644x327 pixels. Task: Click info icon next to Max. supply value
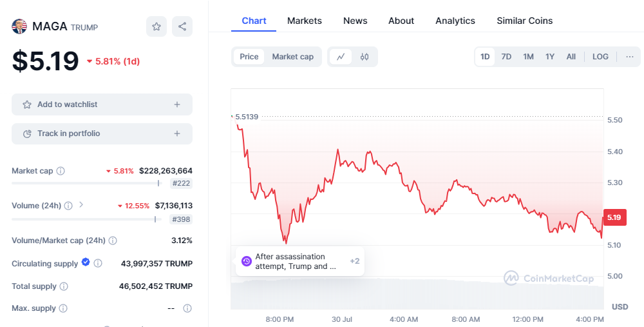pyautogui.click(x=187, y=308)
